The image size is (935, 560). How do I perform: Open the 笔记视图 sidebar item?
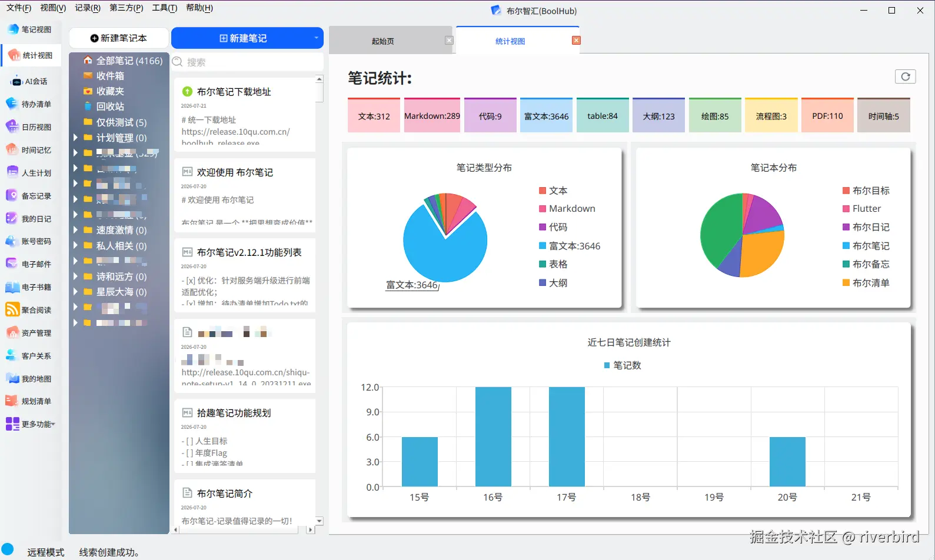[29, 29]
